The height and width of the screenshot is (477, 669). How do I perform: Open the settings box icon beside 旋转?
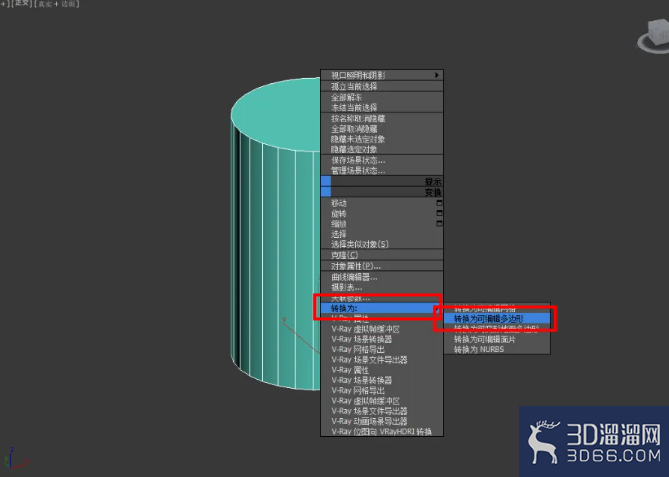point(439,213)
